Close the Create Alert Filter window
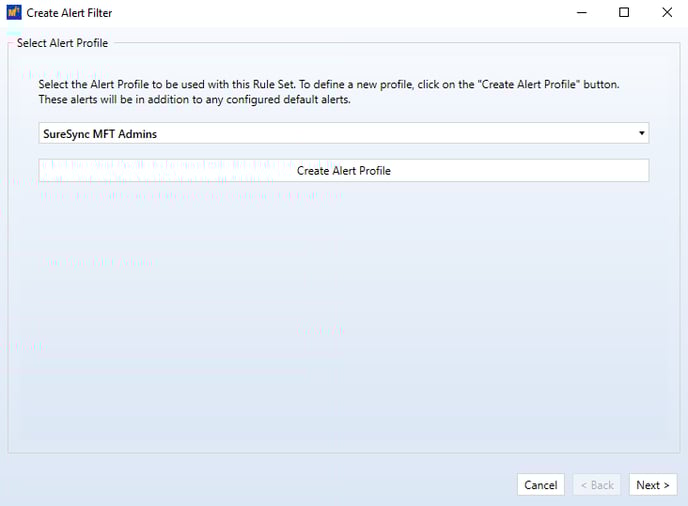The height and width of the screenshot is (506, 688). point(666,13)
